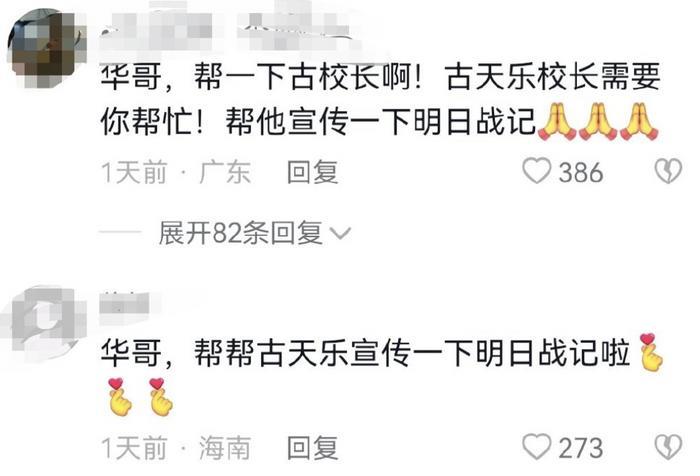Click the 1天前 · 海南 timestamp
The width and height of the screenshot is (700, 476).
[x=176, y=447]
